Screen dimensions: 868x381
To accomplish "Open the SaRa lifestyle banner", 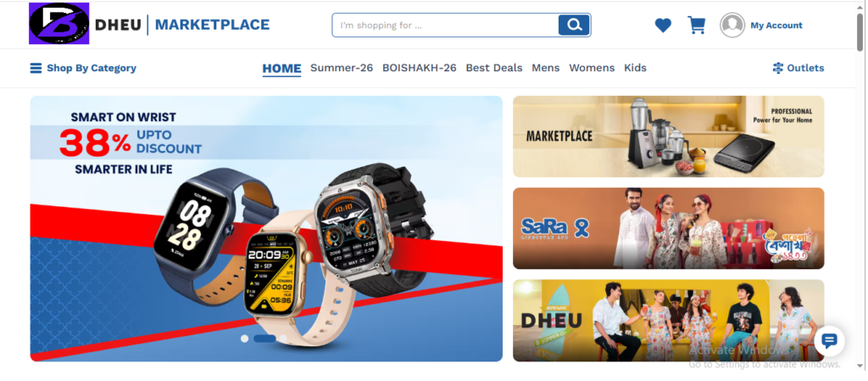I will point(668,228).
